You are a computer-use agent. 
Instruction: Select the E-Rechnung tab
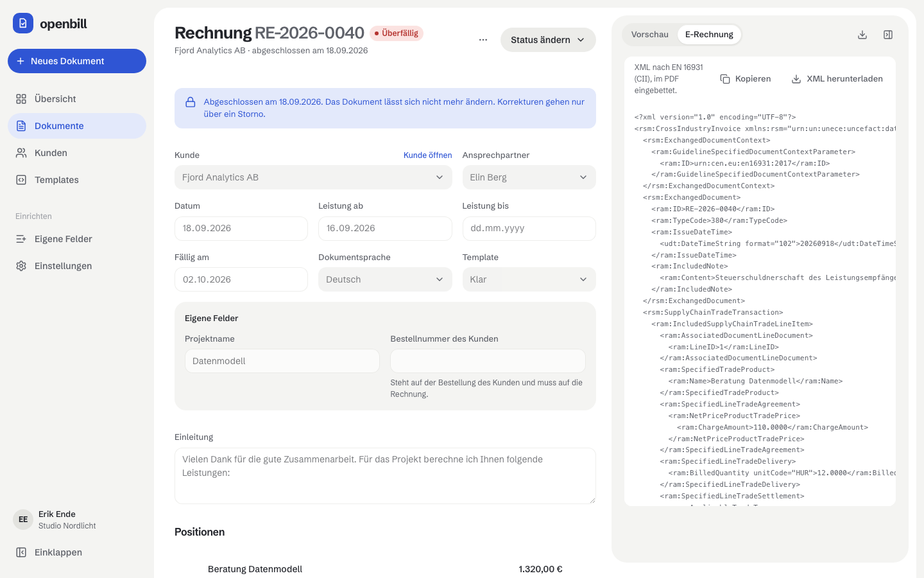click(x=709, y=35)
